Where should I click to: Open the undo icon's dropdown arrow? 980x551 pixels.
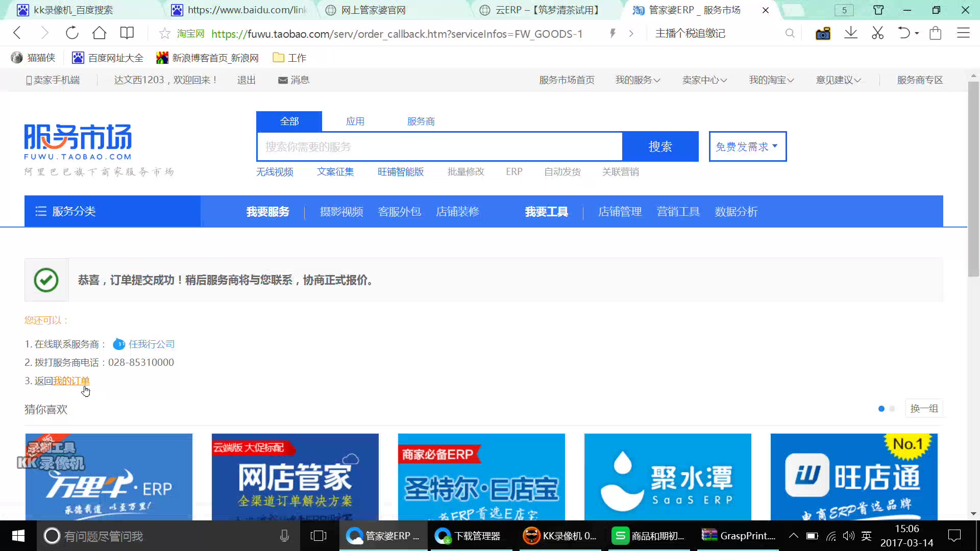(x=917, y=33)
